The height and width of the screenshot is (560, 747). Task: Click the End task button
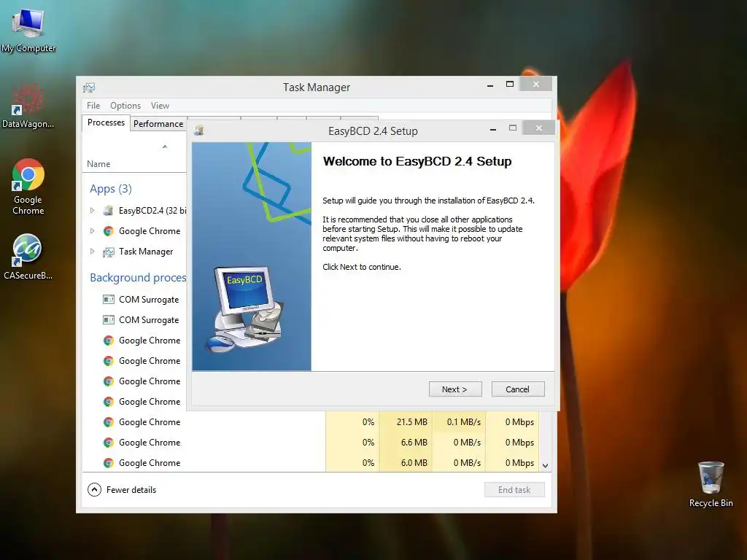(x=514, y=489)
